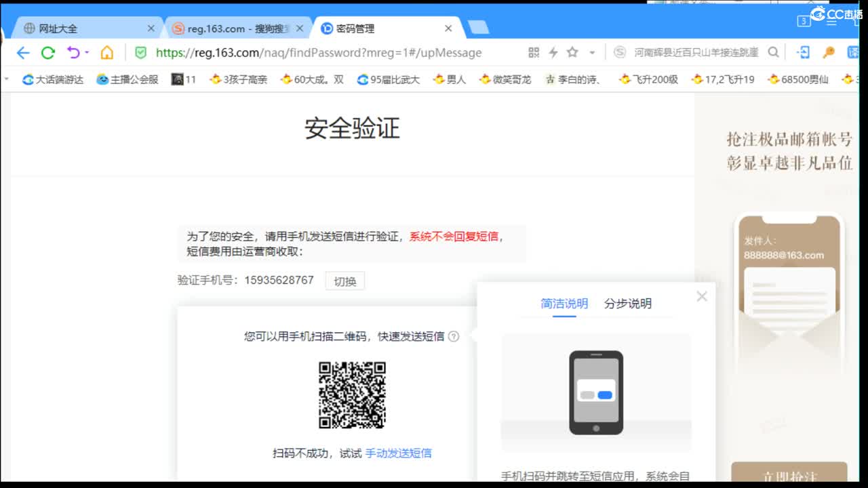The height and width of the screenshot is (488, 868).
Task: Click the lightning speed mode icon
Action: [x=553, y=52]
